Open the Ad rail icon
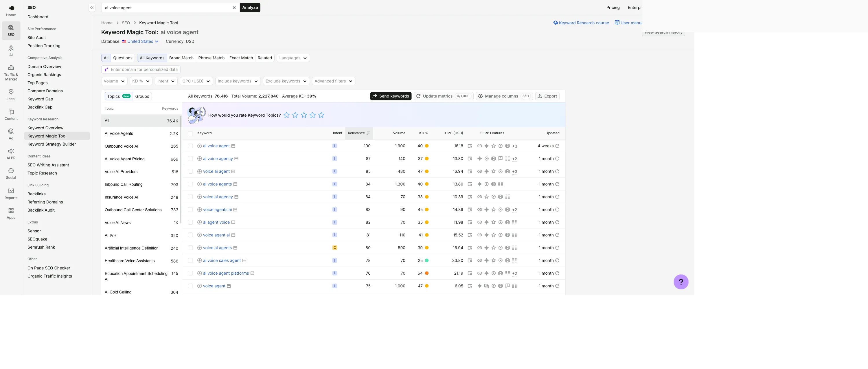Image resolution: width=868 pixels, height=369 pixels. (11, 134)
